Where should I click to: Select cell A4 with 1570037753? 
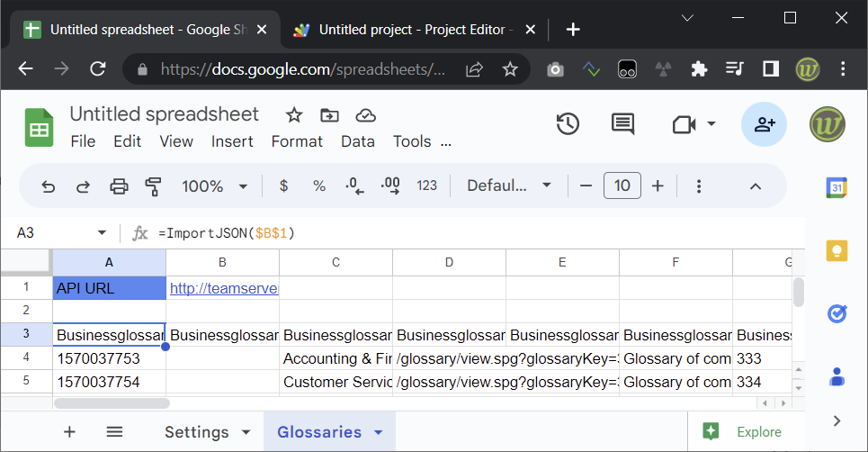pyautogui.click(x=110, y=358)
